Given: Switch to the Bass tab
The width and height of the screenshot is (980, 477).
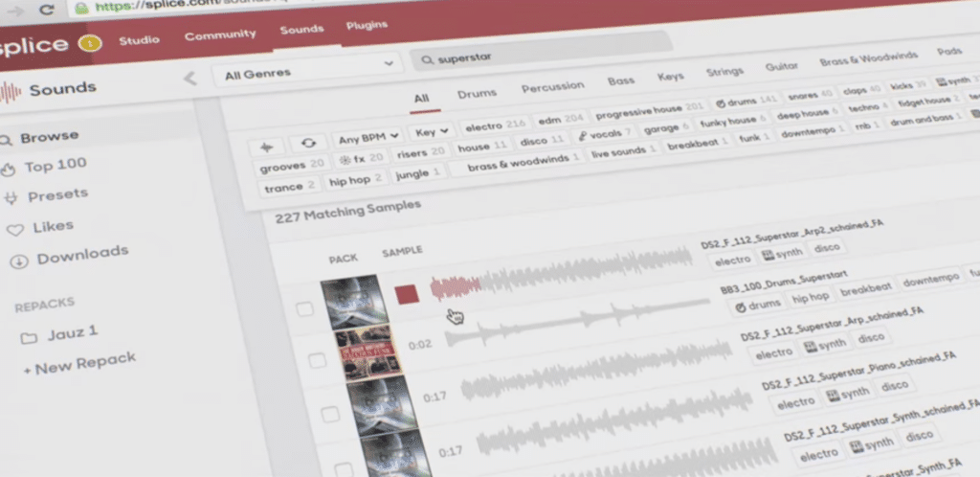Looking at the screenshot, I should tap(620, 80).
